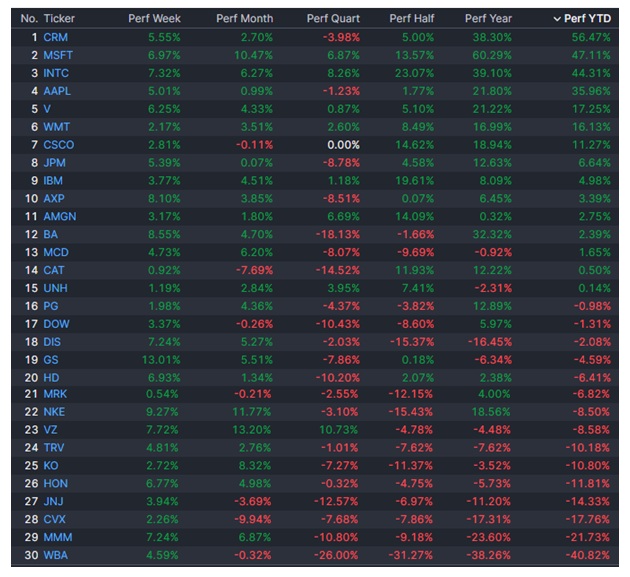The width and height of the screenshot is (630, 577).
Task: Click WBA's Perf Half value -31.27%
Action: (x=411, y=555)
